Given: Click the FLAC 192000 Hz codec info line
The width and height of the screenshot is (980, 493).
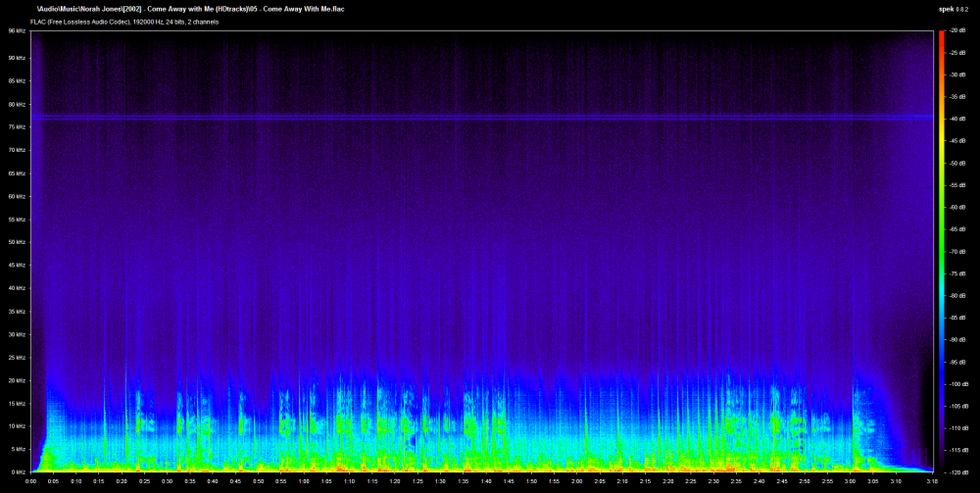Looking at the screenshot, I should 124,22.
